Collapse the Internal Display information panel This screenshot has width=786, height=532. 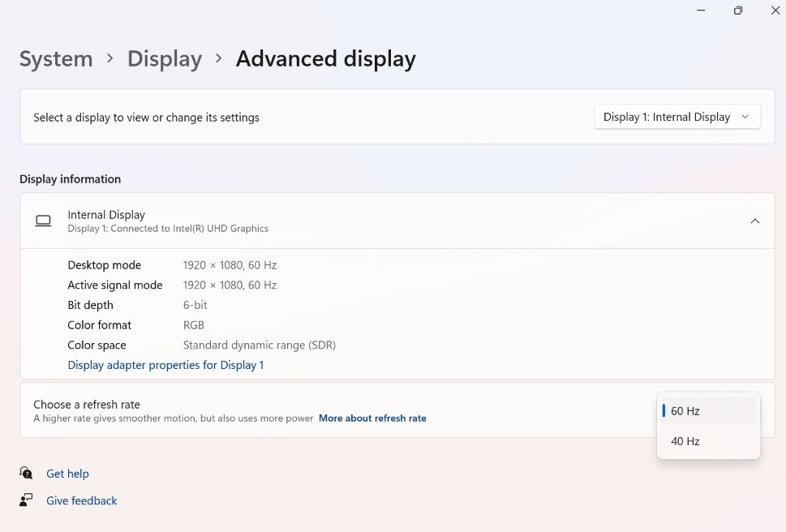(x=755, y=221)
